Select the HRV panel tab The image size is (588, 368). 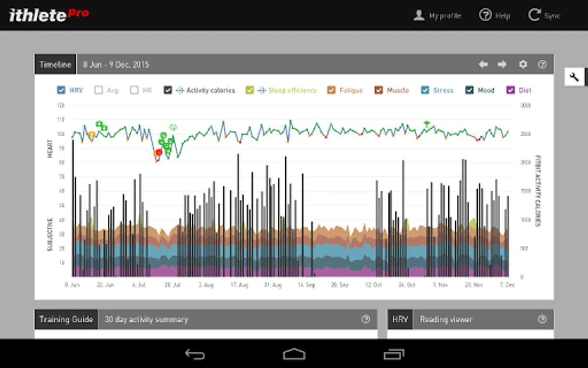(x=400, y=319)
